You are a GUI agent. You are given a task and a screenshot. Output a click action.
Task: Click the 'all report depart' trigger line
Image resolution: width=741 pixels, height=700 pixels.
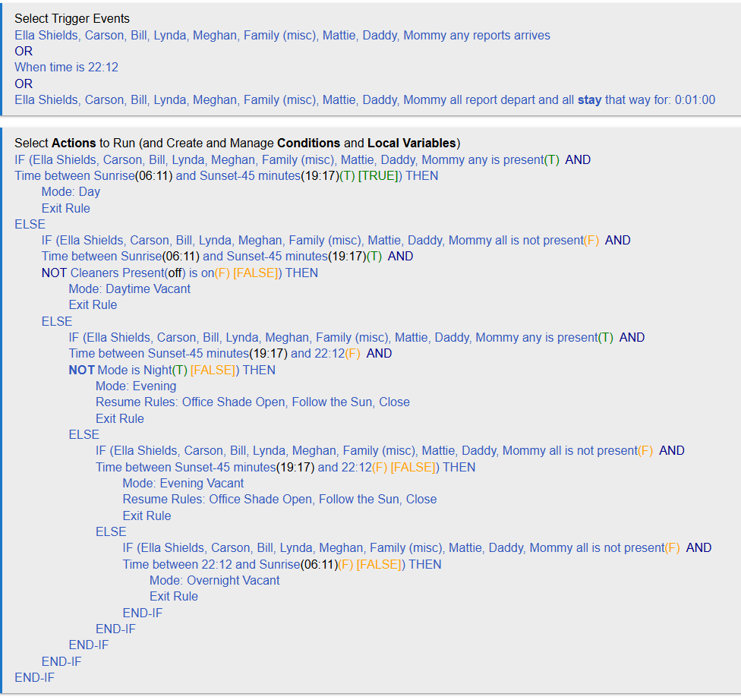364,99
